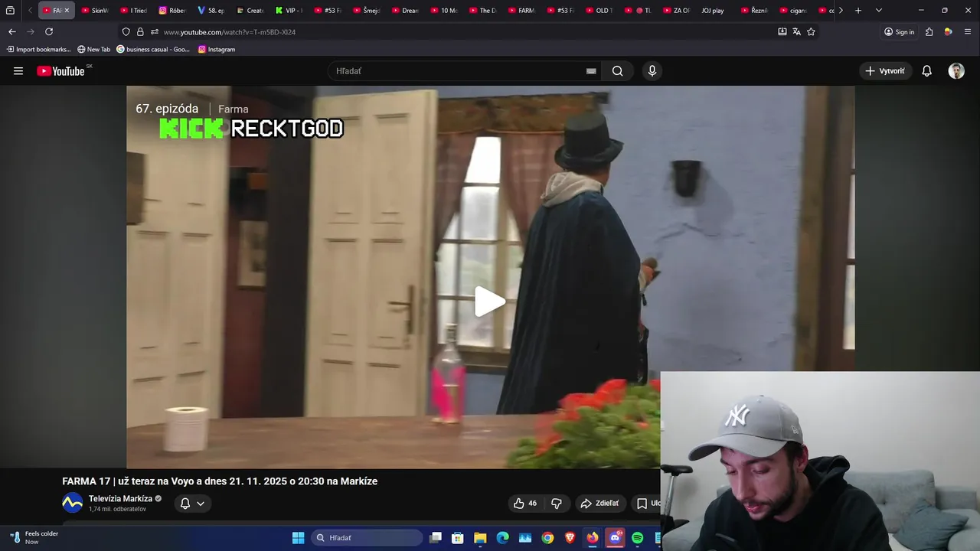This screenshot has height=551, width=980.
Task: Save video with bookmark icon
Action: (642, 503)
